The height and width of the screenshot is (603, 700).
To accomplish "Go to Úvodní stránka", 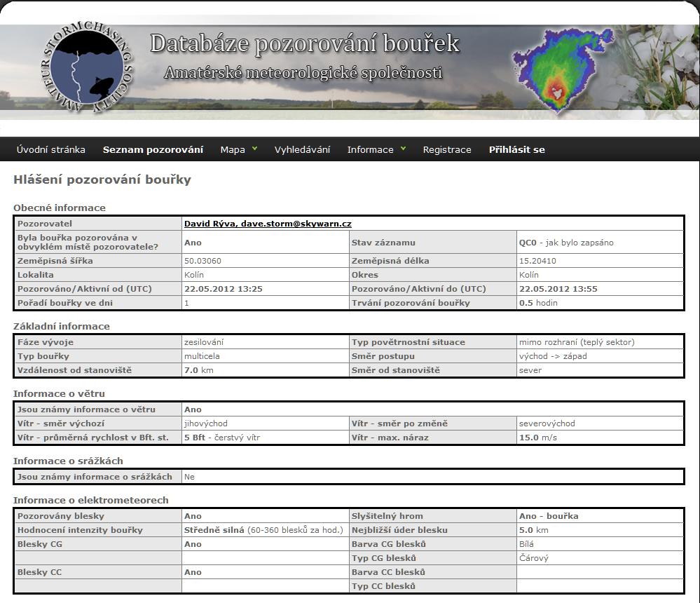I will coord(51,149).
